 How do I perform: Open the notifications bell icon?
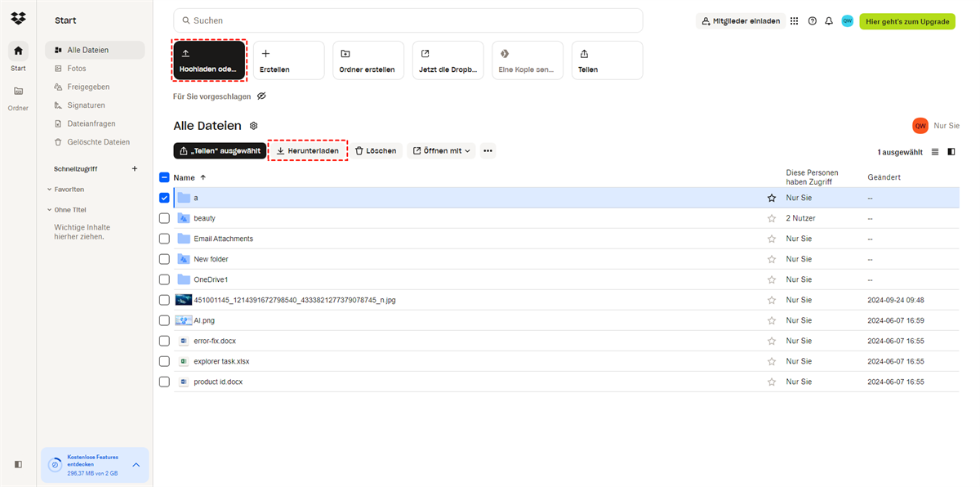pyautogui.click(x=829, y=20)
